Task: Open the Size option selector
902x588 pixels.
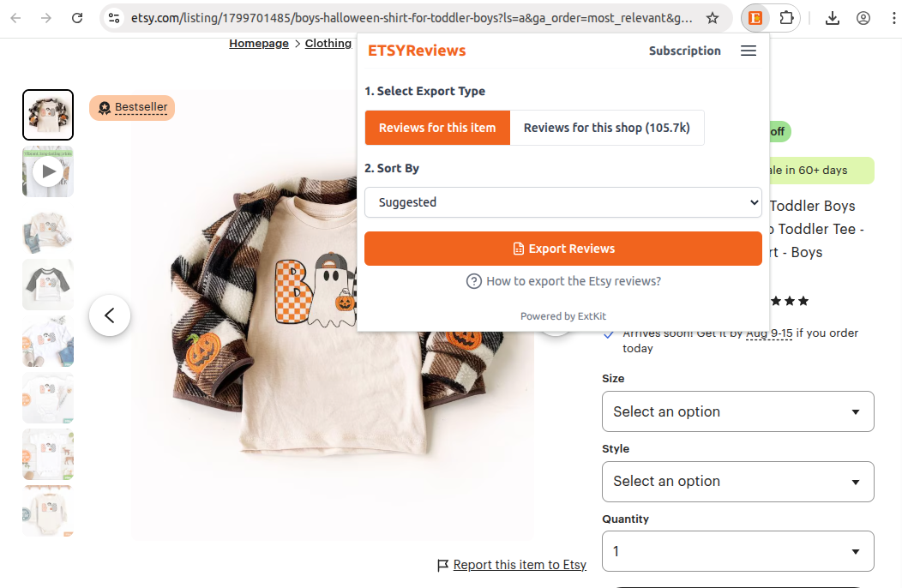Action: (x=737, y=411)
